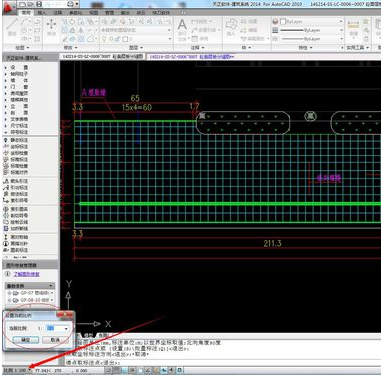The height and width of the screenshot is (378, 381).
Task: Click the 加折断线 tool in sidebar
Action: point(16,229)
